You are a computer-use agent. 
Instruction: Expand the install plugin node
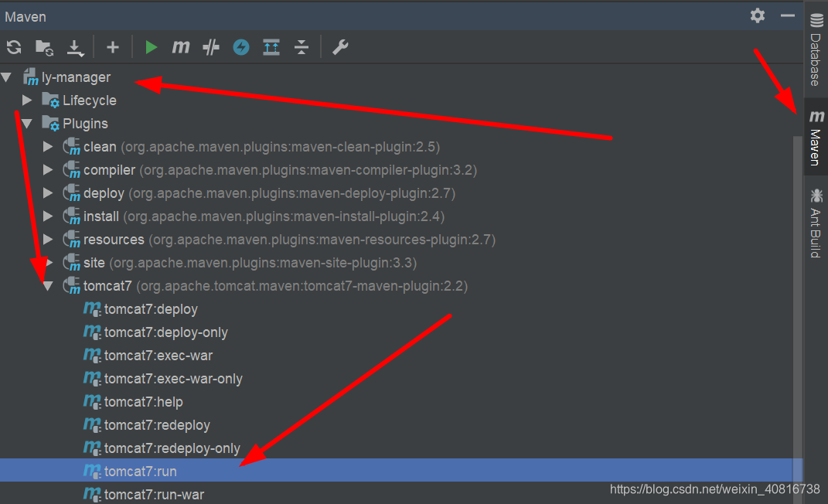point(48,216)
